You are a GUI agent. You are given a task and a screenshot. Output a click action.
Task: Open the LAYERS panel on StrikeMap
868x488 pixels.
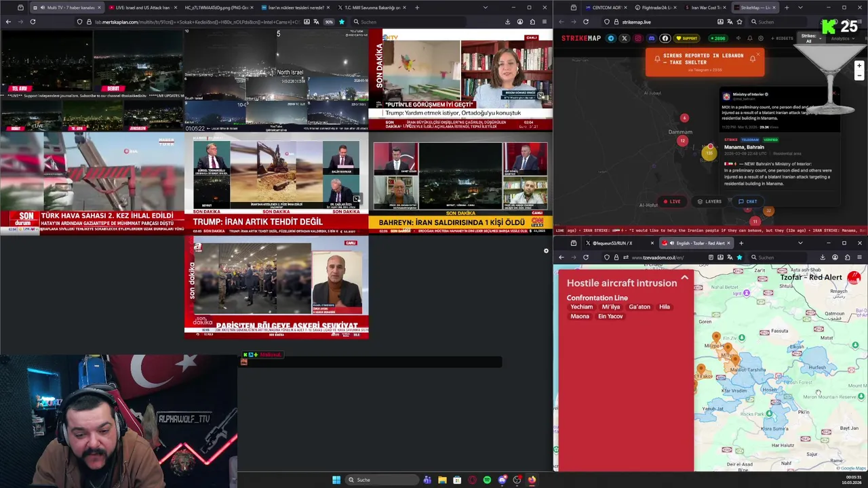[709, 201]
